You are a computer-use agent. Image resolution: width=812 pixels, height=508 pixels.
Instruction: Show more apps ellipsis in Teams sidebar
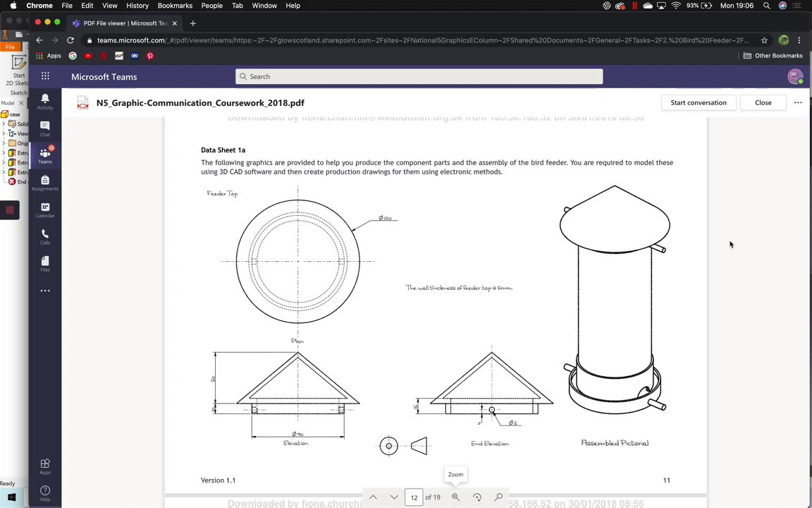45,291
